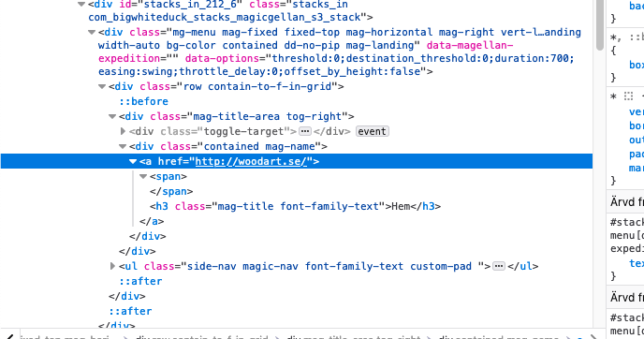Click the selector highlighter icon beside * rule
Screen dimensions: 644x339
(628, 96)
